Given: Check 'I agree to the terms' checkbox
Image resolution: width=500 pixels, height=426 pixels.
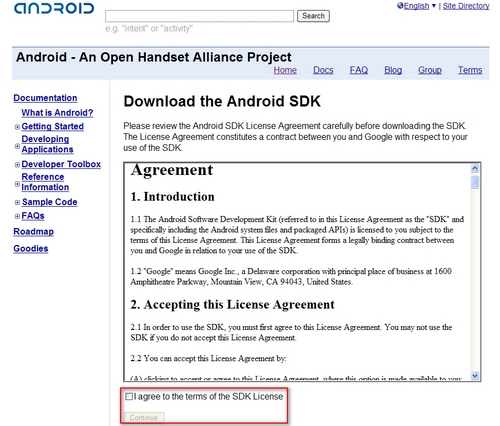Looking at the screenshot, I should pos(129,396).
